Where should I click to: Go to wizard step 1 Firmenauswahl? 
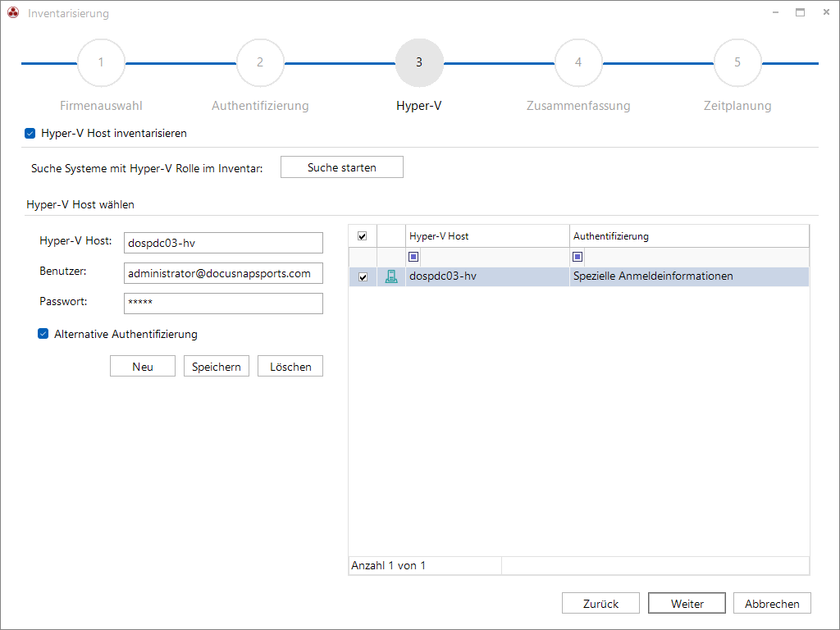[101, 62]
